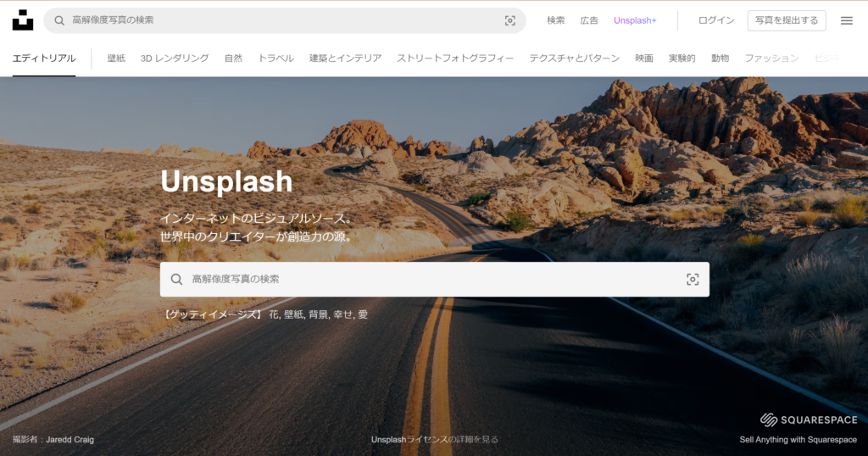Click the magnifier icon in hero search box
The image size is (868, 456).
click(x=176, y=279)
